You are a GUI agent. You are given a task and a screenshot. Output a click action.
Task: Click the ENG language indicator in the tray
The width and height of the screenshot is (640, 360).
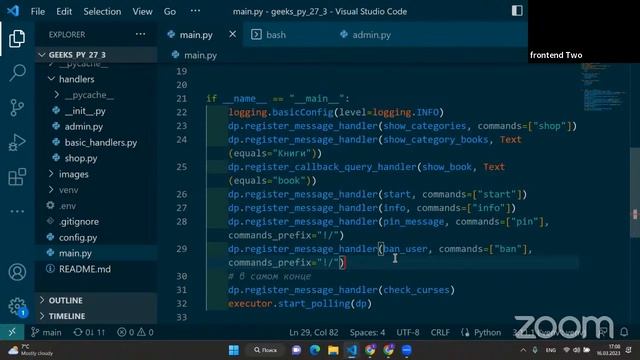551,350
